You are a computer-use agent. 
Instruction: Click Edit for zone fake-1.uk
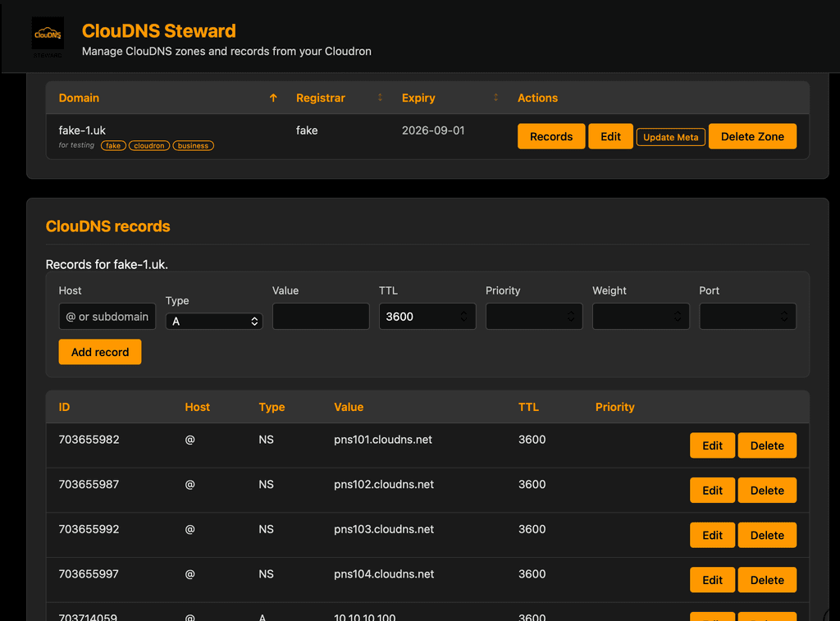click(610, 136)
